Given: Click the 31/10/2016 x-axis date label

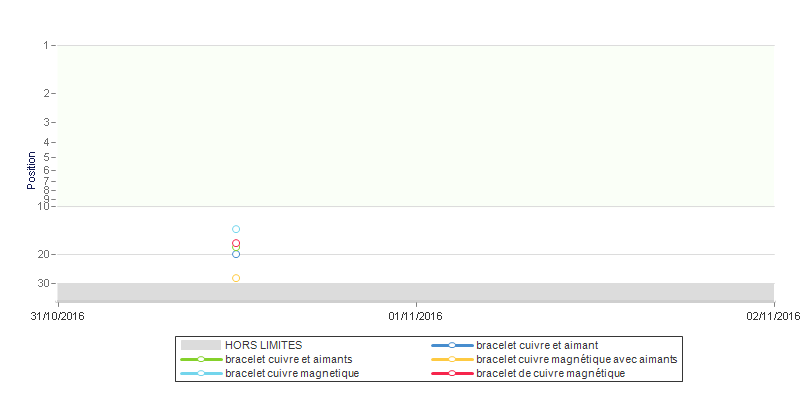Looking at the screenshot, I should pos(58,317).
